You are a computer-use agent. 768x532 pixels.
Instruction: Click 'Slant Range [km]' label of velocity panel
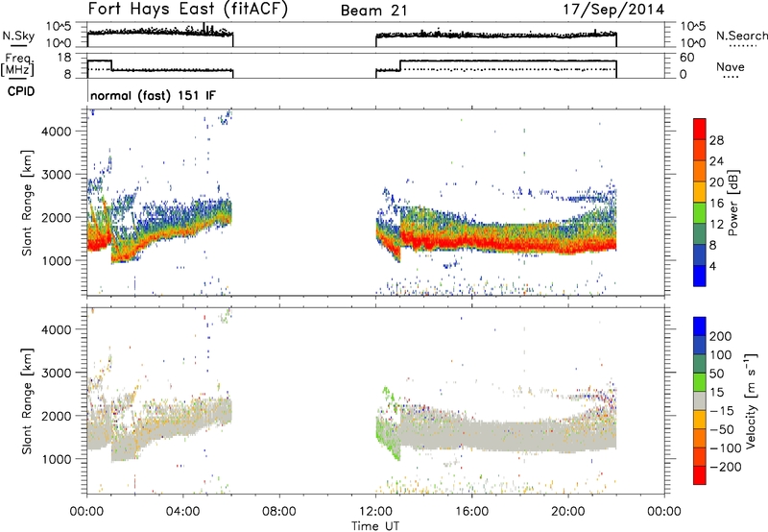(27, 401)
